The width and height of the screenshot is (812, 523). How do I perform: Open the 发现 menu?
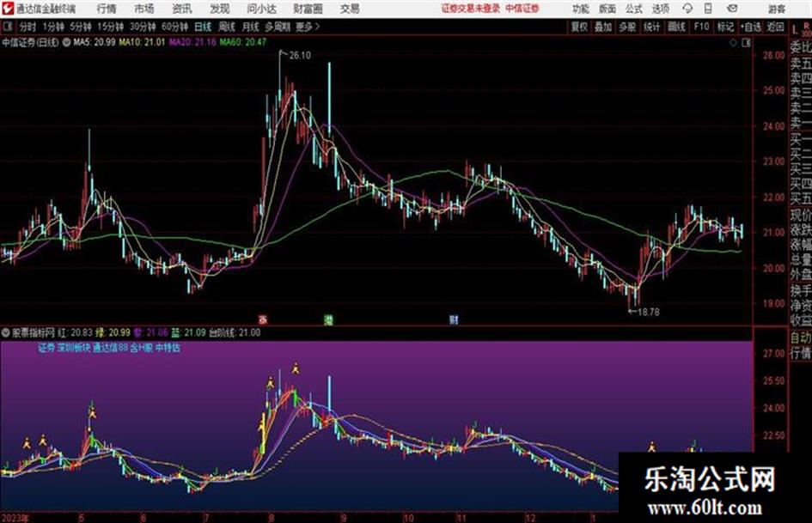click(220, 9)
